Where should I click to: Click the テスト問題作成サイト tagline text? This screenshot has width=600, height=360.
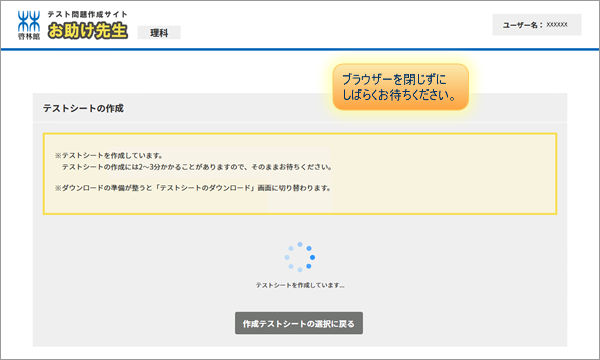pyautogui.click(x=87, y=15)
